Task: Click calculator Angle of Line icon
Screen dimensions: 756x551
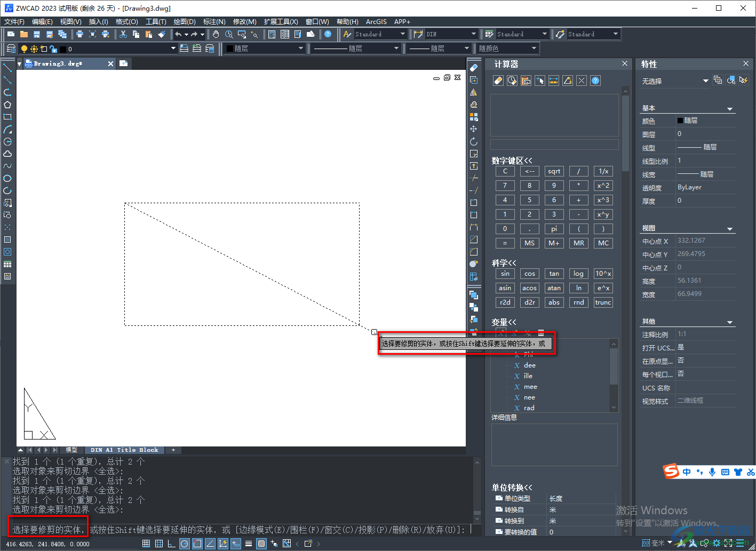Action: click(568, 81)
